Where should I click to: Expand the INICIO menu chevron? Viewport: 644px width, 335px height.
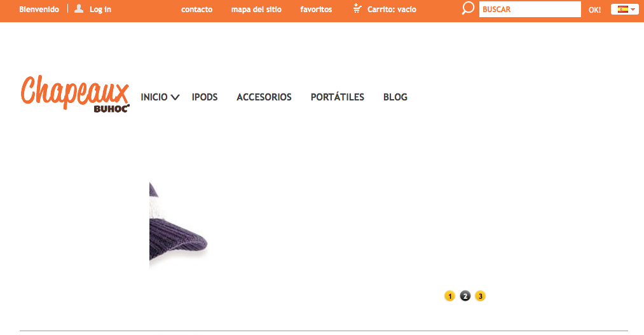tap(175, 97)
